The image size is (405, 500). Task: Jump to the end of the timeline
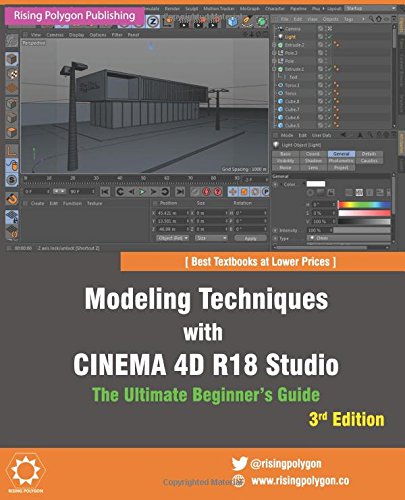coord(180,192)
